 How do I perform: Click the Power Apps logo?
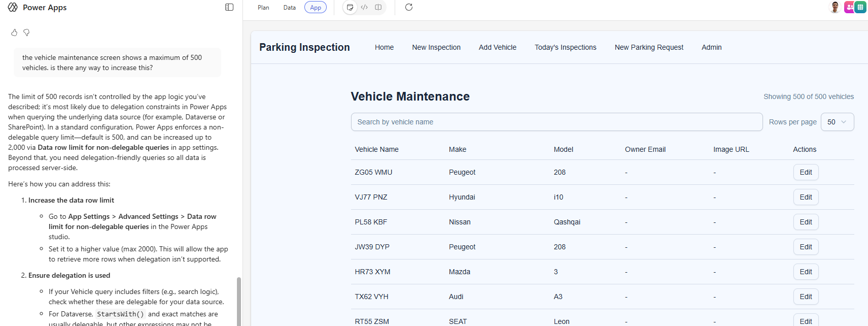(x=13, y=7)
